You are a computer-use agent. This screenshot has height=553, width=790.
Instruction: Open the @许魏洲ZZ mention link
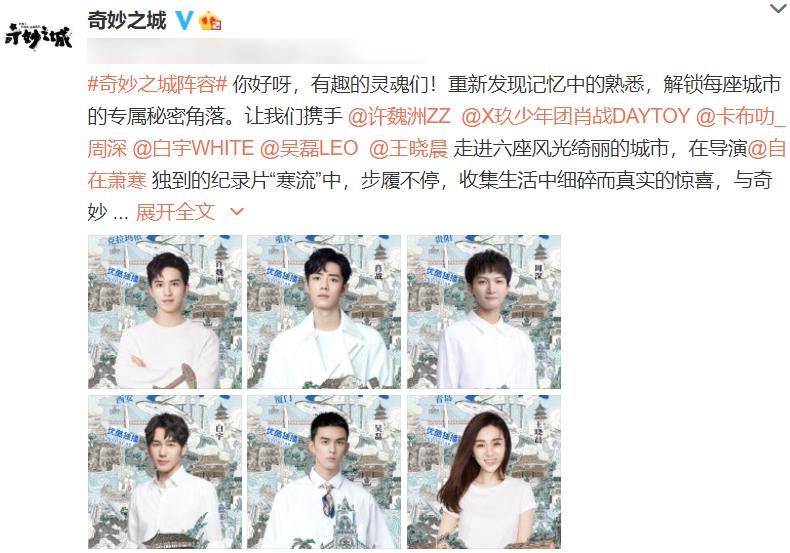399,116
